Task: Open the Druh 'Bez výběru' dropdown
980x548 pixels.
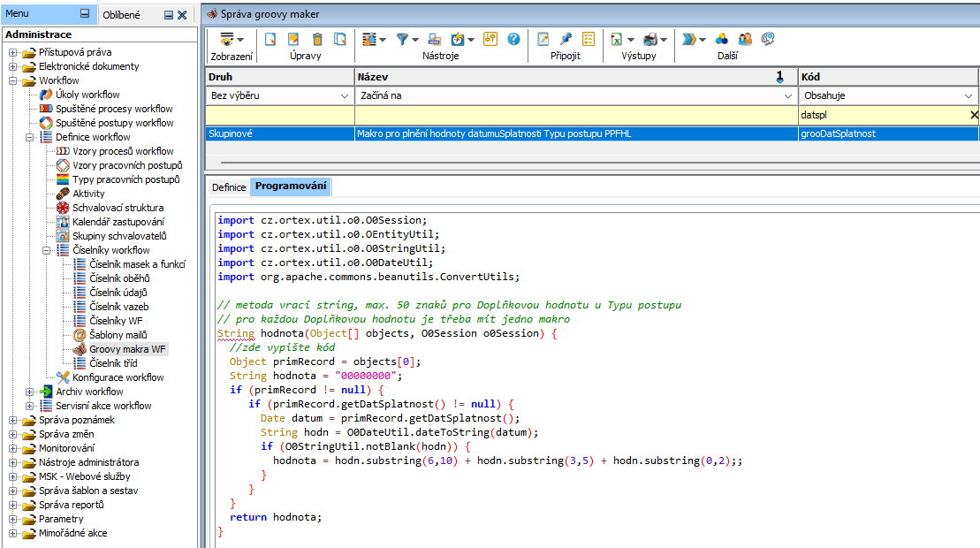Action: pyautogui.click(x=344, y=95)
